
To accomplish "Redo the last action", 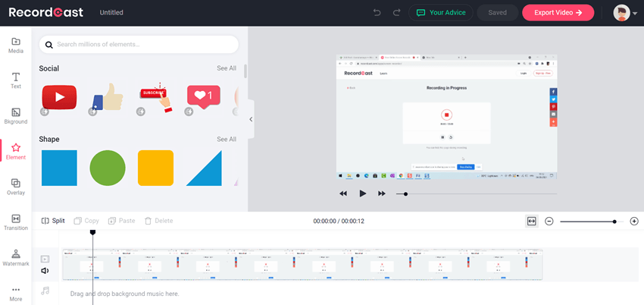I will [396, 13].
